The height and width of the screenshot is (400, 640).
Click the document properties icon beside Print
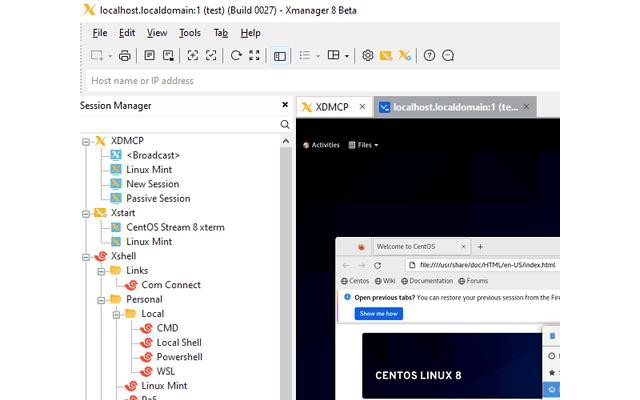149,55
